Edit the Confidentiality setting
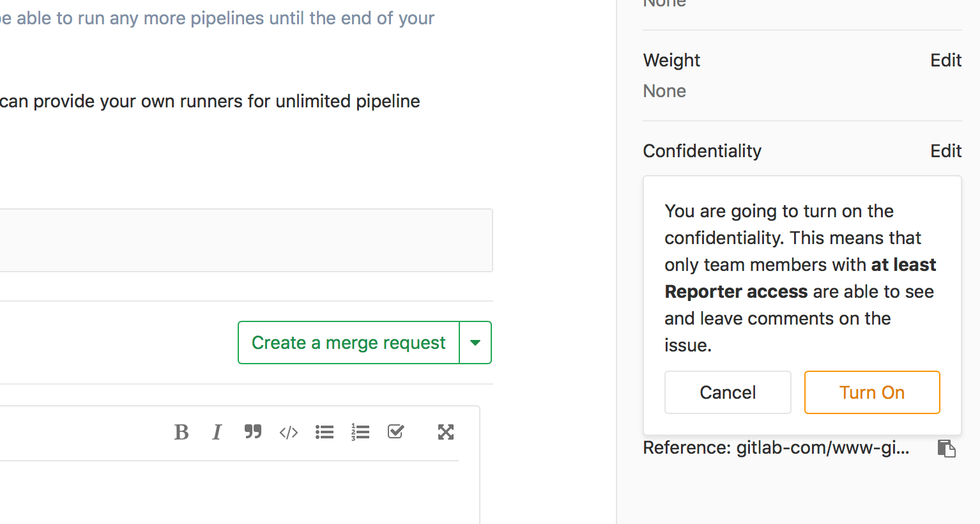Viewport: 980px width, 524px height. click(946, 151)
